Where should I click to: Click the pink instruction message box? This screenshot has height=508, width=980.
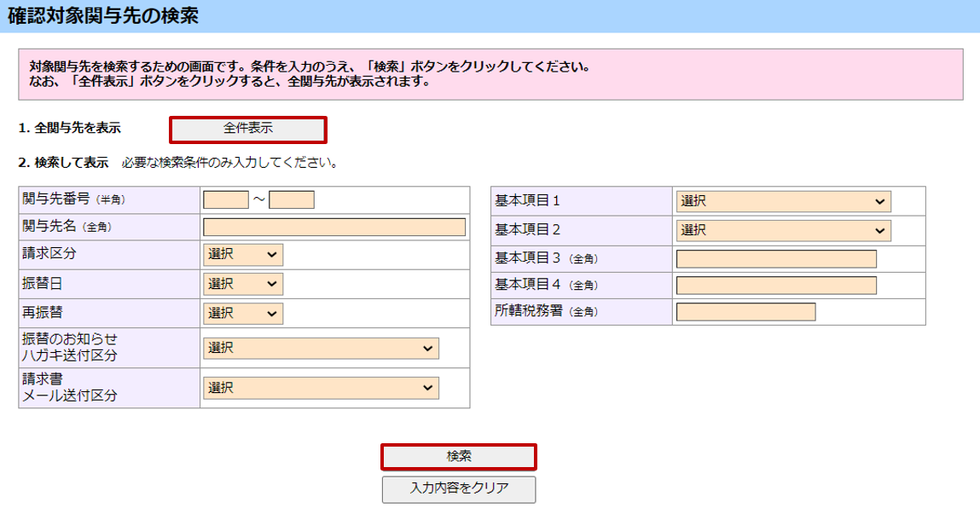click(x=490, y=74)
